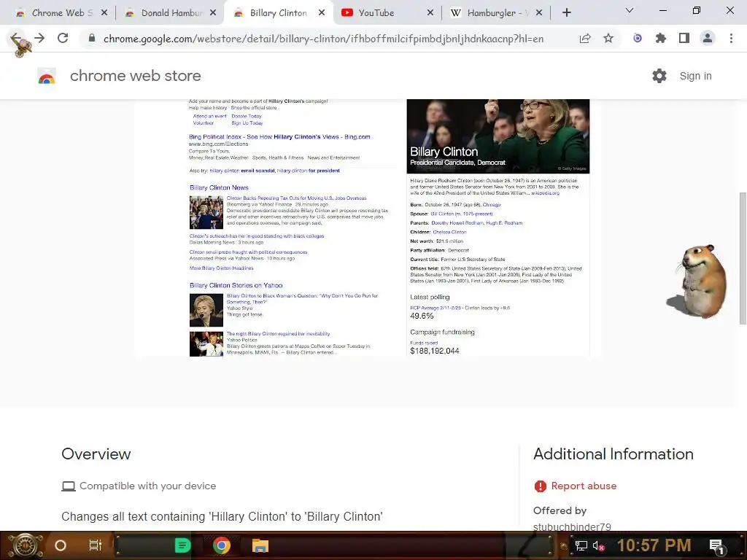Screen dimensions: 747x560
Task: Click Compatible with your device text
Action: [x=147, y=486]
